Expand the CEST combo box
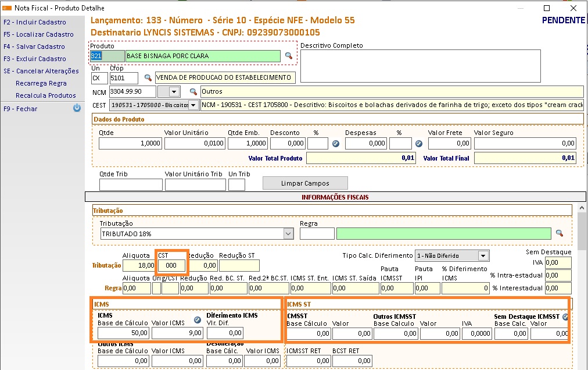The width and height of the screenshot is (588, 370). point(193,105)
